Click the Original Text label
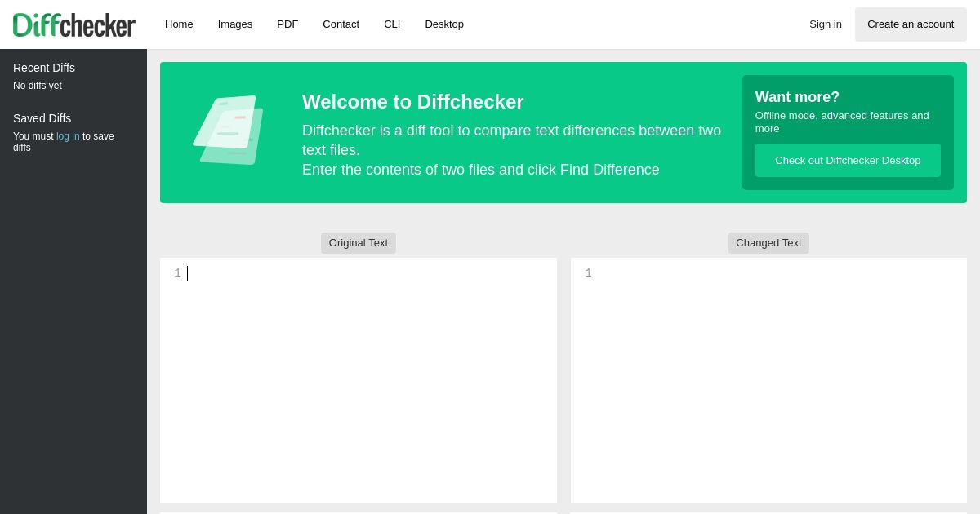 point(359,243)
